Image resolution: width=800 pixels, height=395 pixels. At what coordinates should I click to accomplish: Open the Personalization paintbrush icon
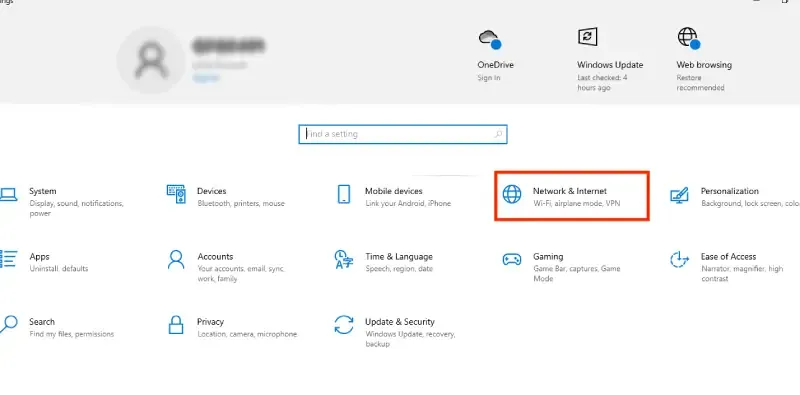coord(679,195)
